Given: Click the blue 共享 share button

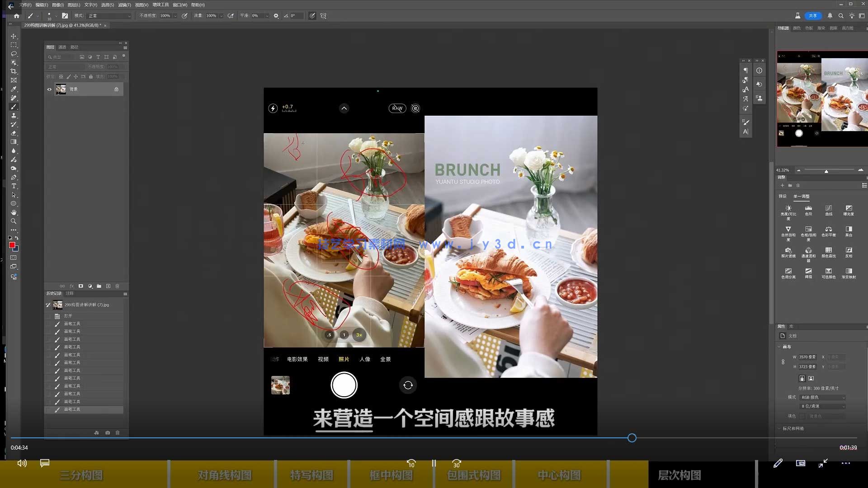Looking at the screenshot, I should 812,16.
